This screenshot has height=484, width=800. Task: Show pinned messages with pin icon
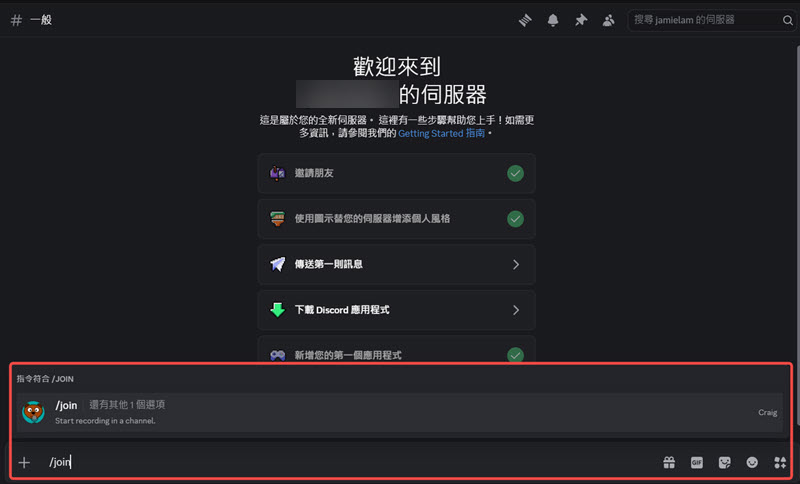click(581, 20)
